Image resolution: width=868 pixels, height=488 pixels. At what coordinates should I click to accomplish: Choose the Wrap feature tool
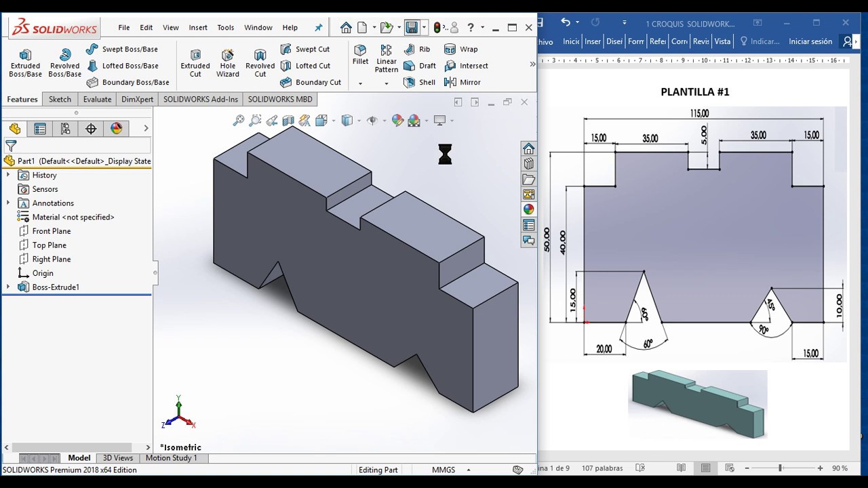coord(460,49)
